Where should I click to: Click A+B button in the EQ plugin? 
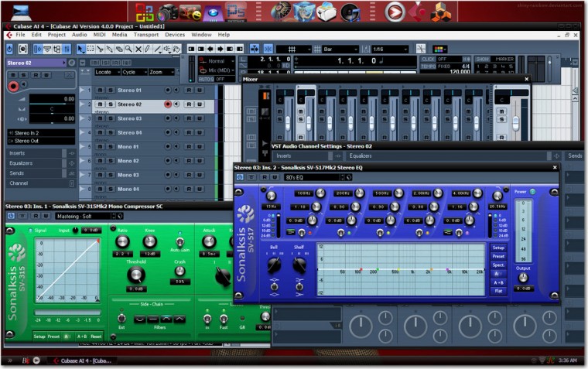pos(498,282)
